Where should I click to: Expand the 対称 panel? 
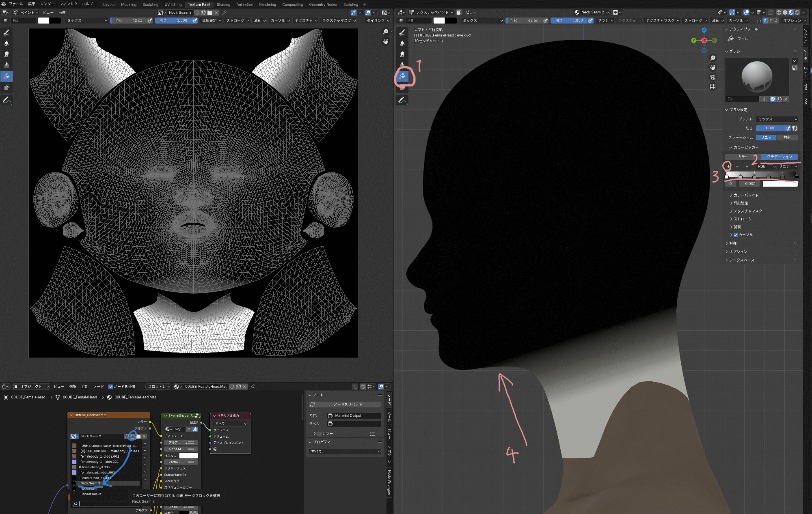pos(732,243)
